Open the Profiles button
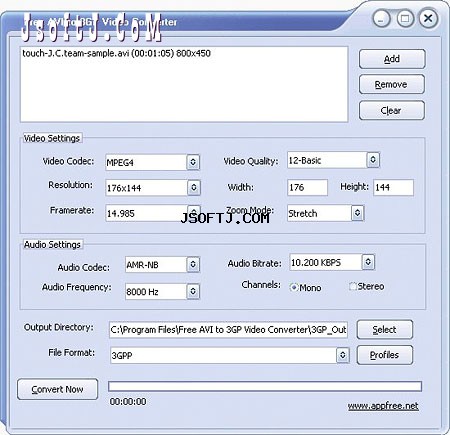 click(x=385, y=355)
